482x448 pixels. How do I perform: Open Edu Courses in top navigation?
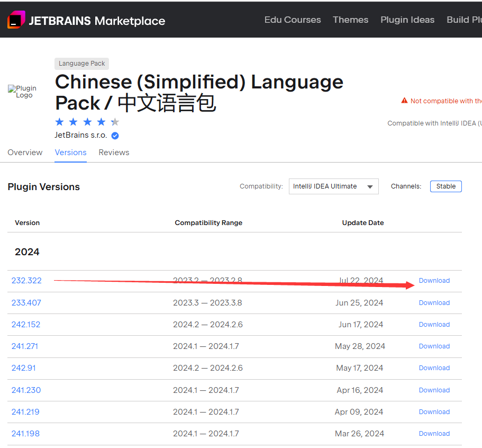pyautogui.click(x=293, y=20)
